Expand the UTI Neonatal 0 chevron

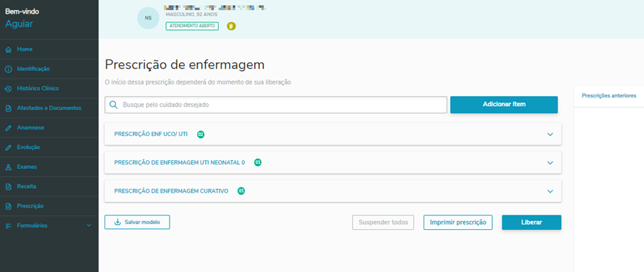[x=550, y=162]
